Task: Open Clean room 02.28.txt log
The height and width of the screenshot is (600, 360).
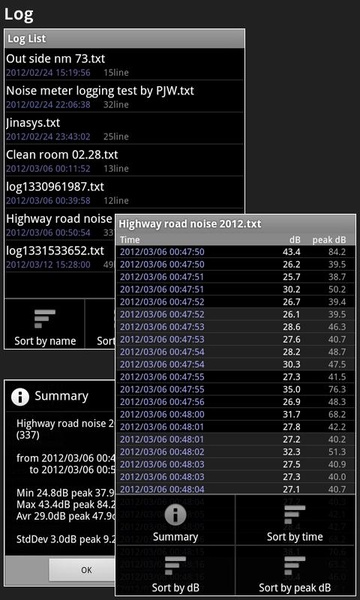Action: click(124, 161)
